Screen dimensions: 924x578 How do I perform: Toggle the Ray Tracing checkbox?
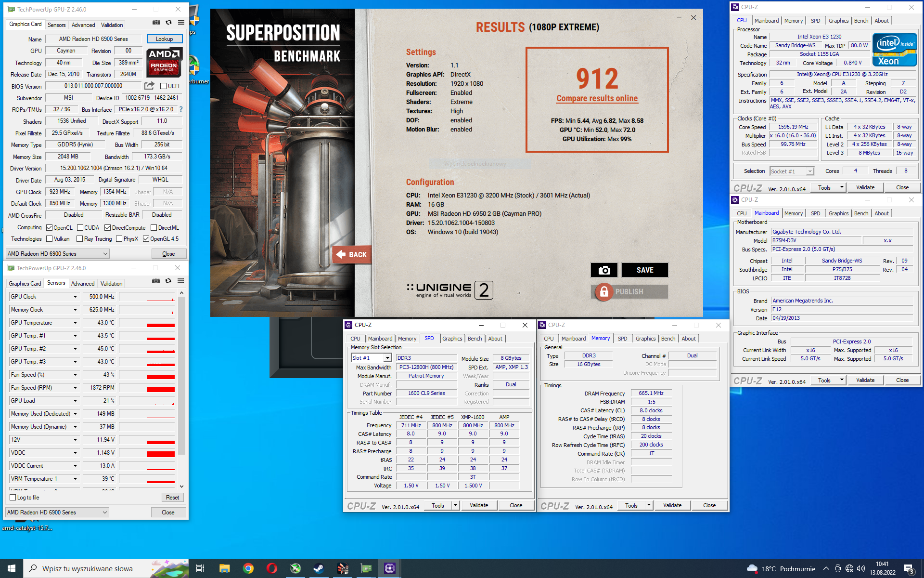pyautogui.click(x=80, y=239)
